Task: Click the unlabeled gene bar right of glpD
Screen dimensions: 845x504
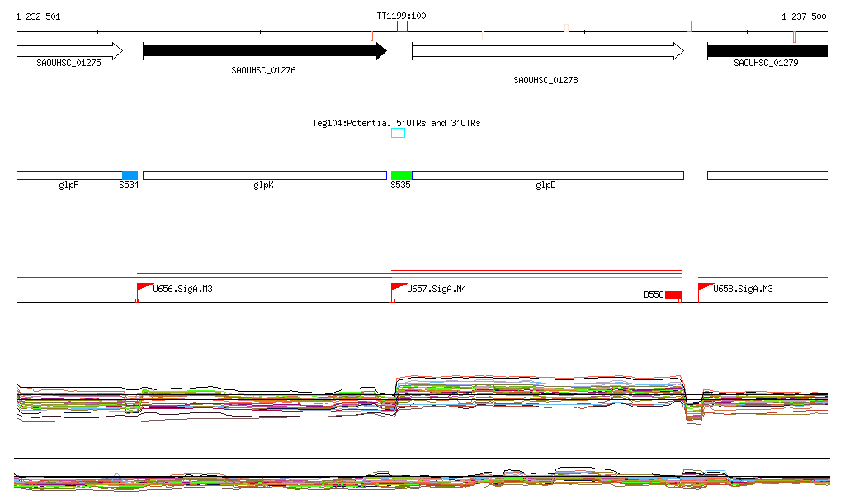Action: [x=767, y=175]
